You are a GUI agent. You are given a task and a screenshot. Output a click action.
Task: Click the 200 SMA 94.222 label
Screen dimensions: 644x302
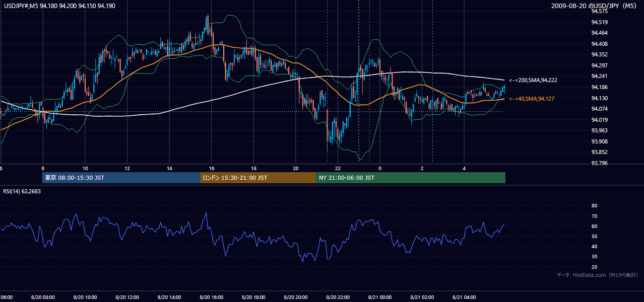tap(533, 80)
